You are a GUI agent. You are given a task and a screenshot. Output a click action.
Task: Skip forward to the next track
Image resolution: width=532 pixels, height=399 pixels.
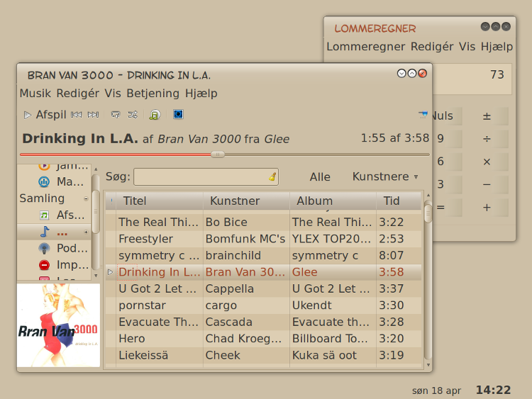(93, 115)
